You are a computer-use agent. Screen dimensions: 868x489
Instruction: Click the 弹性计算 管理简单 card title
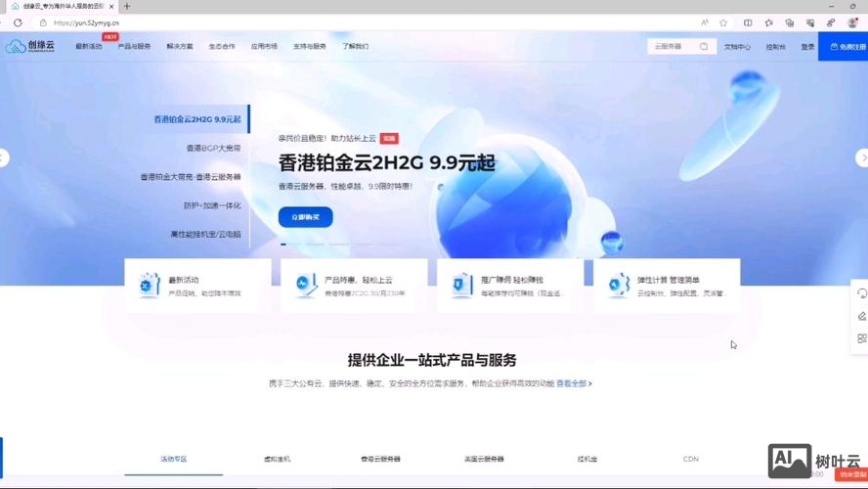(669, 280)
